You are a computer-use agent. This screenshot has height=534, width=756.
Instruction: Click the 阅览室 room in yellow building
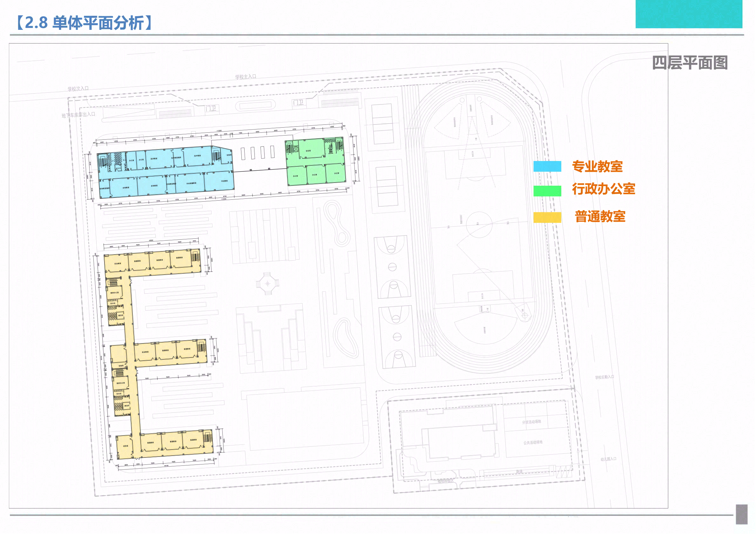pyautogui.click(x=125, y=446)
